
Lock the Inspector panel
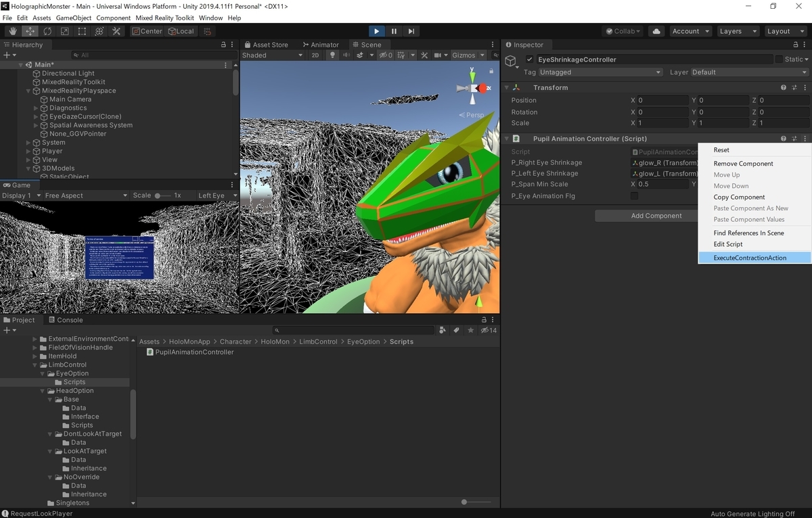point(795,45)
